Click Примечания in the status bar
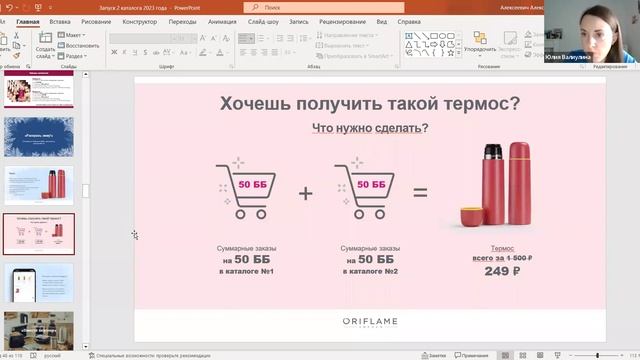Image resolution: width=640 pixels, height=360 pixels. (471, 356)
